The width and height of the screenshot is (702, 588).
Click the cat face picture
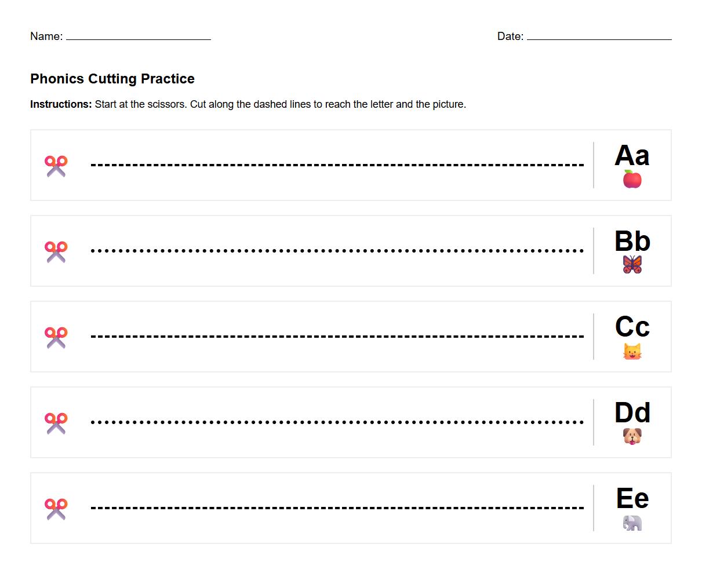click(x=632, y=351)
